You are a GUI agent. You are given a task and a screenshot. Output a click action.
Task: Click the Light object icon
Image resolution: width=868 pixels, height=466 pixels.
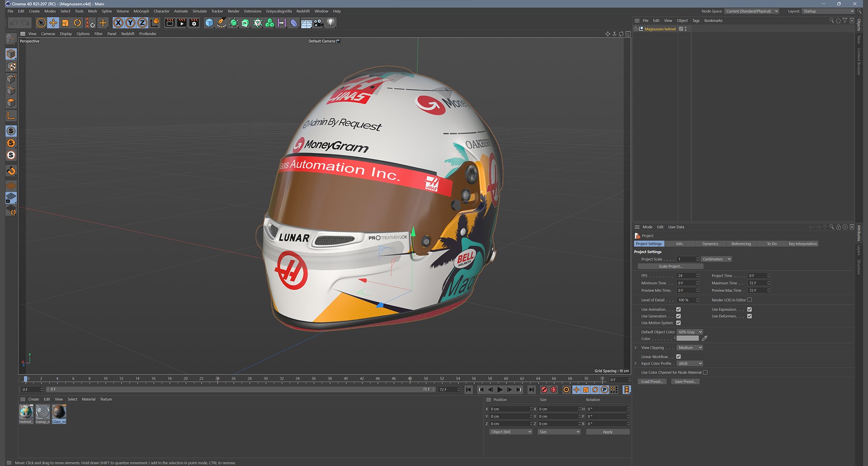(x=331, y=23)
